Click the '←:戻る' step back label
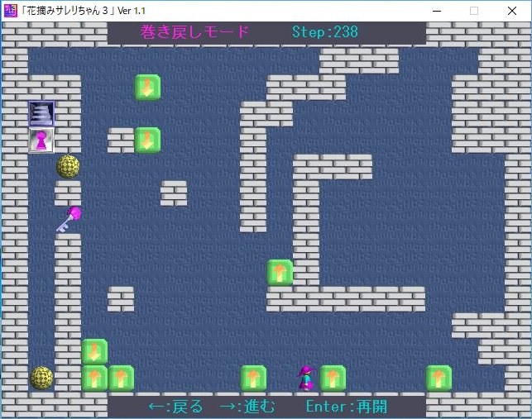 pos(175,407)
